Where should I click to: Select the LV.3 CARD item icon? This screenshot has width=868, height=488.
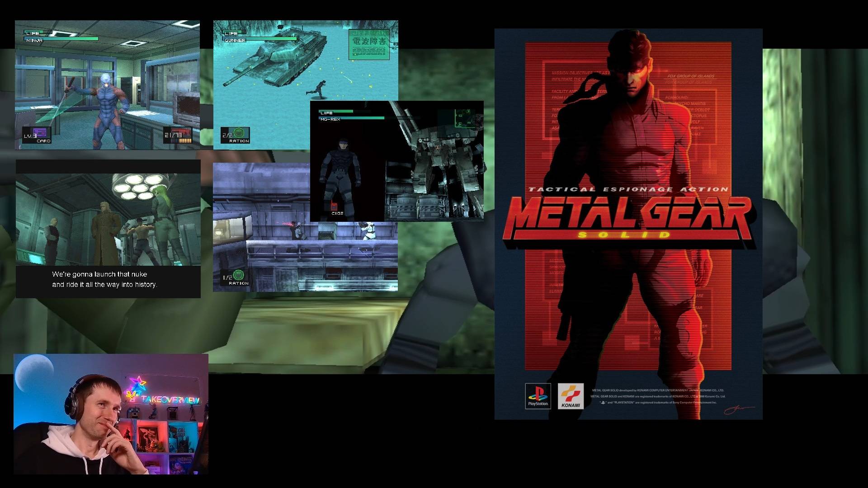(41, 133)
